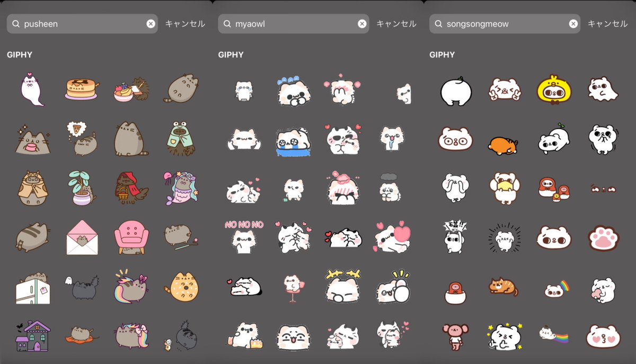Clear the myaowl search text
Image resolution: width=636 pixels, height=364 pixels.
click(362, 24)
